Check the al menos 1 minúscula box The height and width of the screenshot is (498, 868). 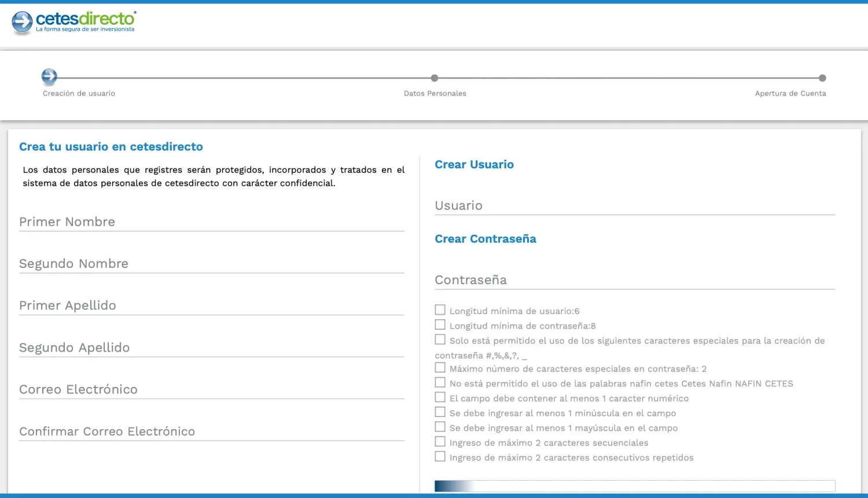click(440, 412)
